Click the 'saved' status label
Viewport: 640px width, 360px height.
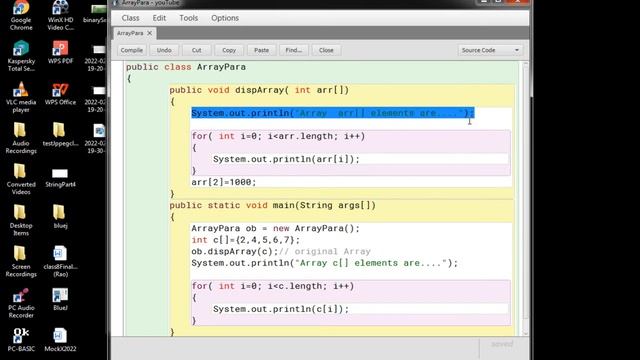[502, 344]
